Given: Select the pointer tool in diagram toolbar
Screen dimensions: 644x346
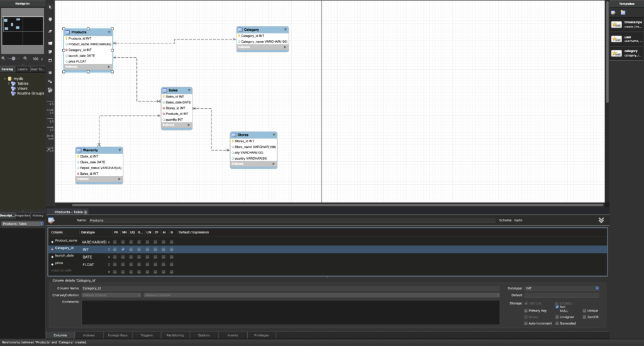Looking at the screenshot, I should coord(50,7).
